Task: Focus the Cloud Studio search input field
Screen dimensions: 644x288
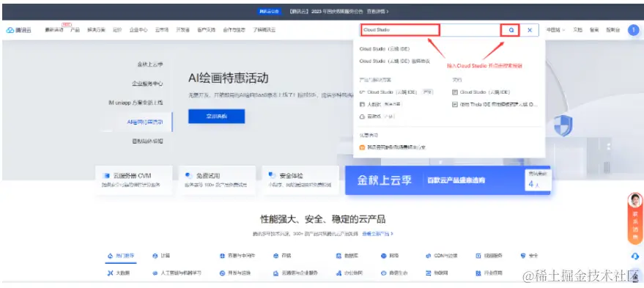Action: (429, 30)
